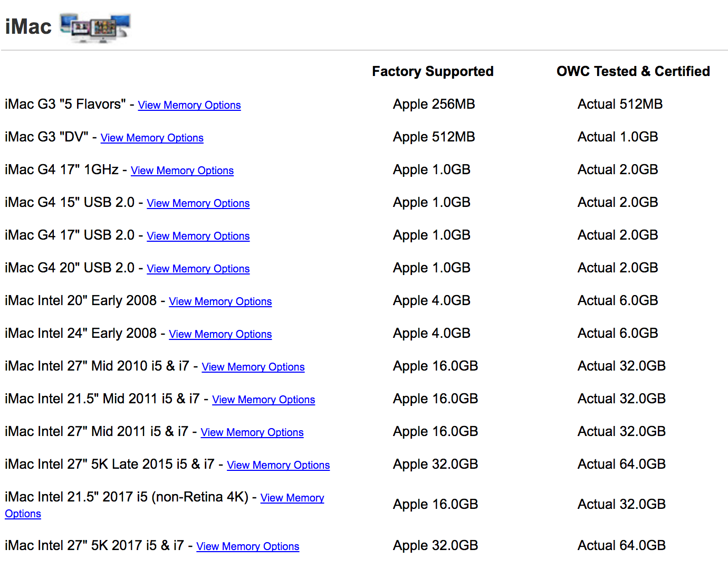Screen dimensions: 728x568
Task: View memory options for iMac Intel 20" Early 2008
Action: tap(221, 301)
